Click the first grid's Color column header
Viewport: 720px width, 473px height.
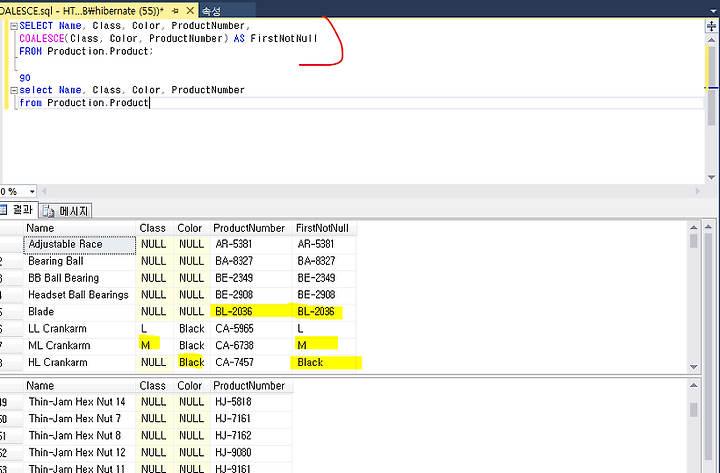coord(190,228)
